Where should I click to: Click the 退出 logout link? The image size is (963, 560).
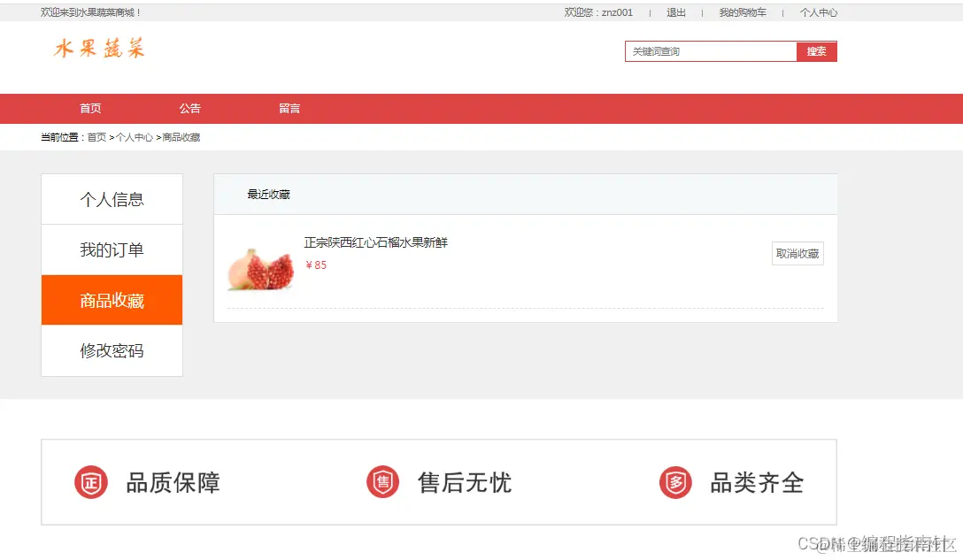[675, 12]
